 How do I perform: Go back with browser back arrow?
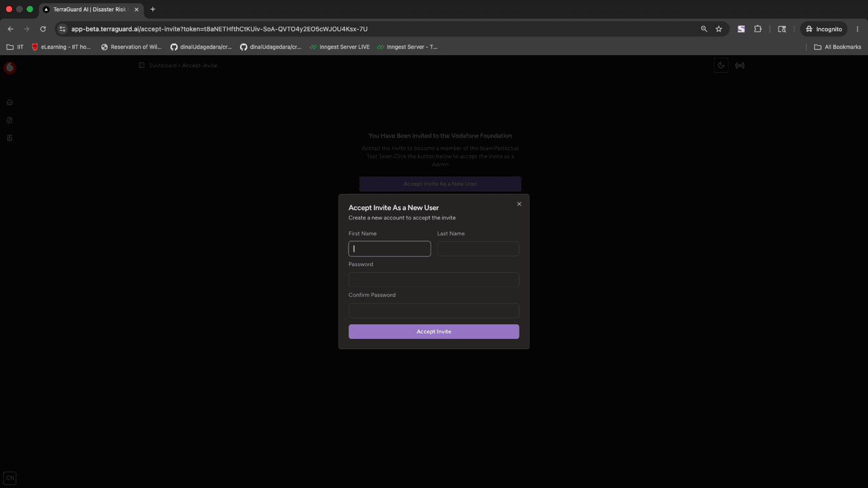pos(10,29)
